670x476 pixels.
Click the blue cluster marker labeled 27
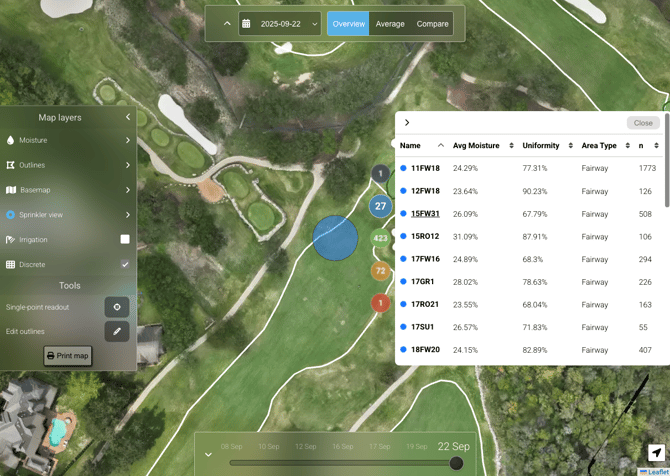tap(380, 206)
